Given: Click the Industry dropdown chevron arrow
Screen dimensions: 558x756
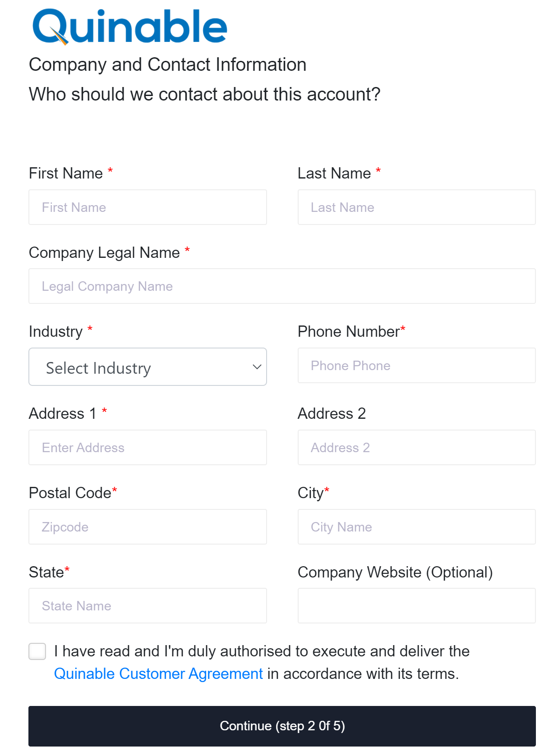Looking at the screenshot, I should pyautogui.click(x=257, y=367).
